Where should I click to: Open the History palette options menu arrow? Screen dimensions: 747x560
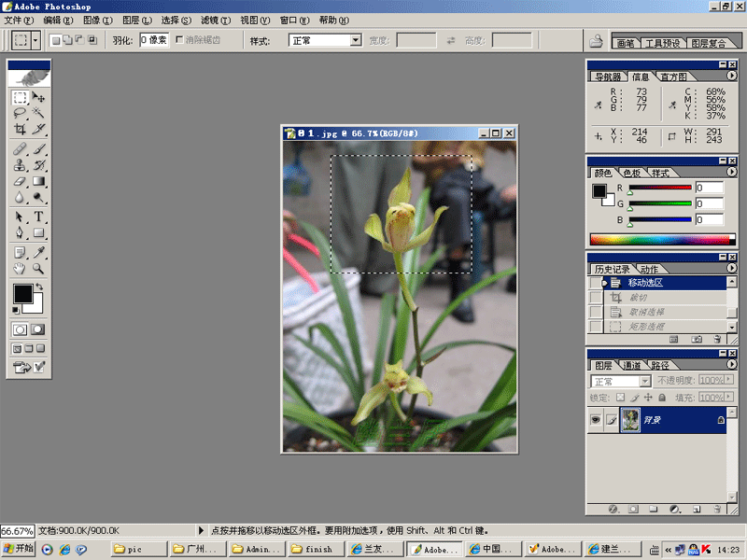tap(732, 268)
